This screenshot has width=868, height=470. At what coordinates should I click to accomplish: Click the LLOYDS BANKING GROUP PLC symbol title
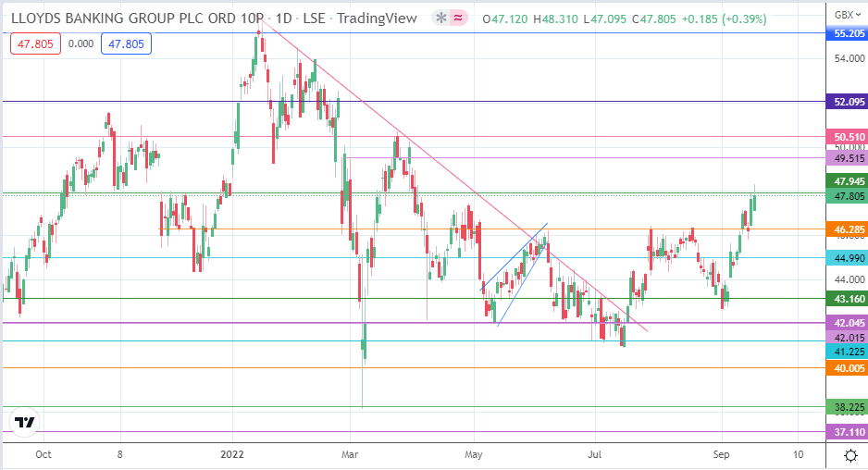click(x=137, y=19)
